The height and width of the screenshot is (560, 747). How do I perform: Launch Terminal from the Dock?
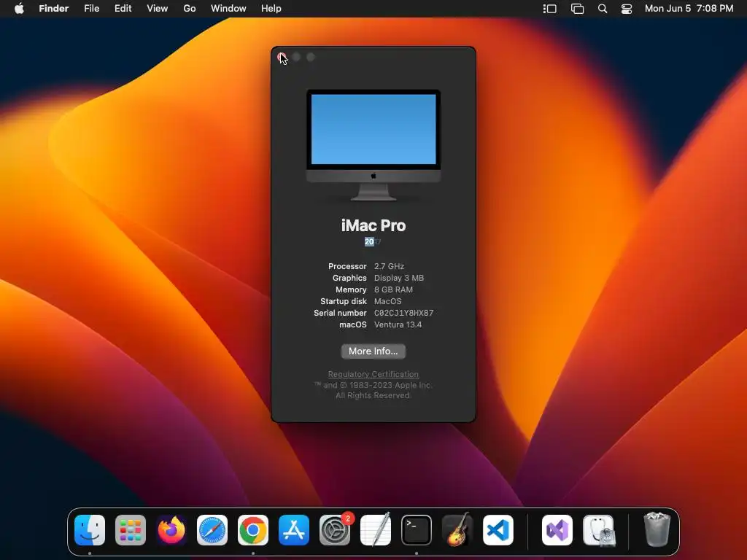(x=417, y=530)
